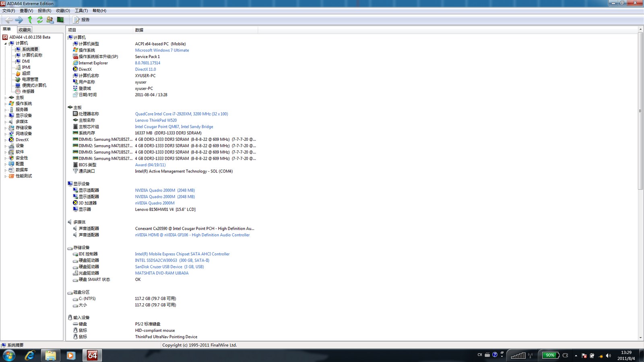Viewport: 644px width, 362px height.
Task: Open the DirectX 11.0 link
Action: [x=145, y=69]
